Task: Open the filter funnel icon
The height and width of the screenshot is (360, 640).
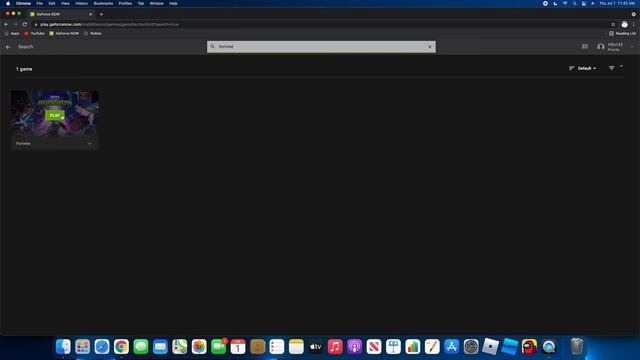Action: (611, 68)
